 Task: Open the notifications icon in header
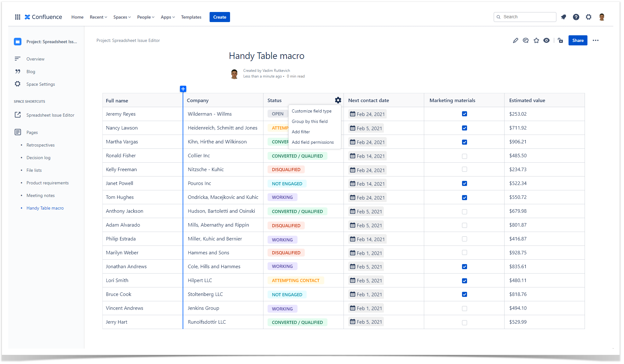point(563,17)
